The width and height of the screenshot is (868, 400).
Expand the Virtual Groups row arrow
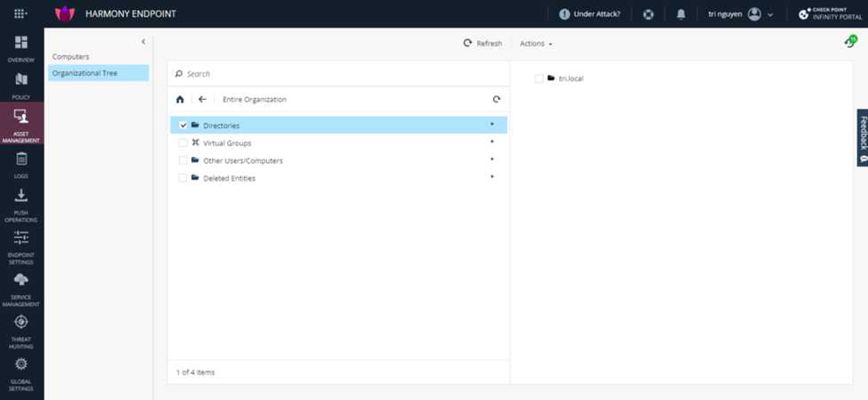click(492, 142)
